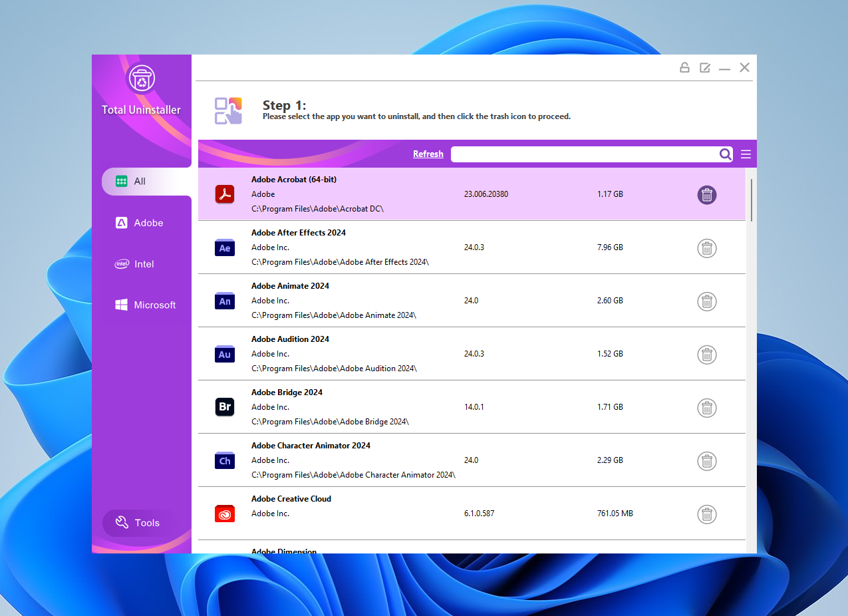
Task: Open the hamburger menu beside the search bar
Action: (x=746, y=154)
